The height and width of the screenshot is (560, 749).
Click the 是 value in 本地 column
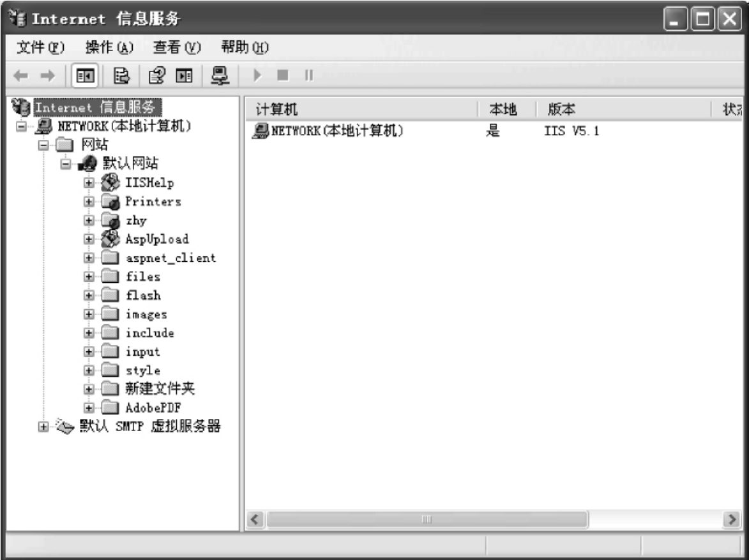tap(493, 130)
